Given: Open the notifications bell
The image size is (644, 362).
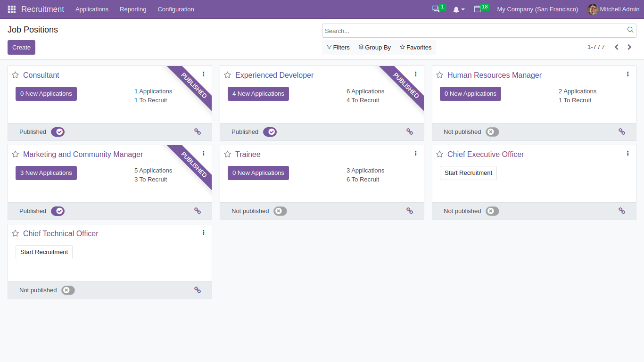Looking at the screenshot, I should tap(456, 9).
